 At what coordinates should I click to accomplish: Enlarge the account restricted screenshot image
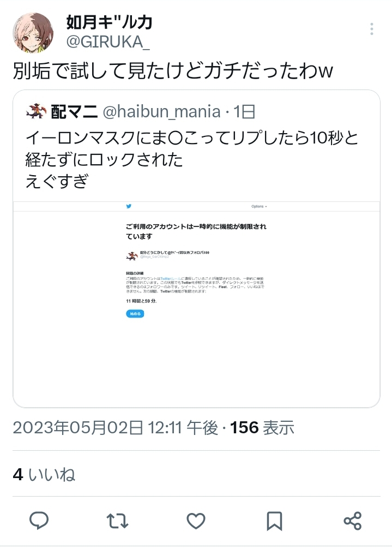point(196,304)
